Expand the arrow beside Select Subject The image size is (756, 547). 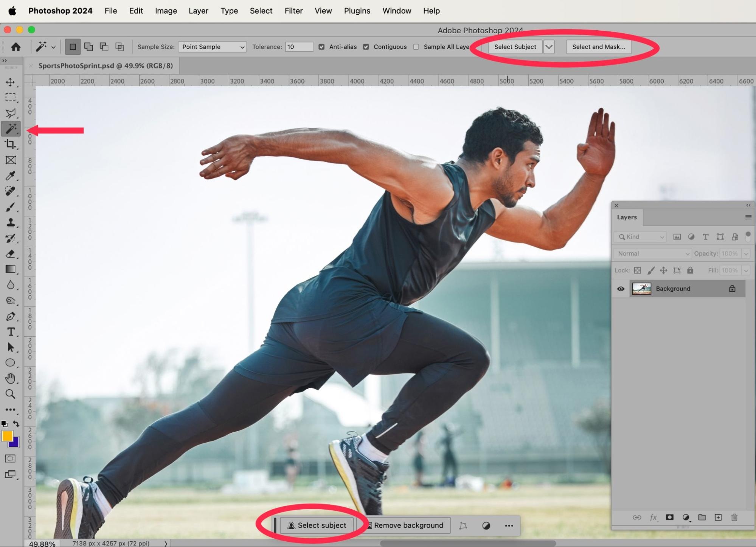tap(549, 47)
